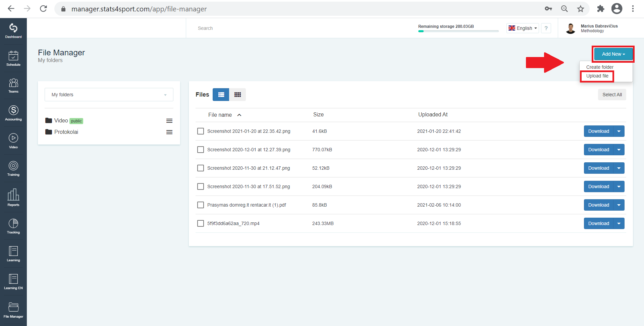Open the Video folder hamburger menu
Screen dimensions: 644x326
(x=169, y=121)
